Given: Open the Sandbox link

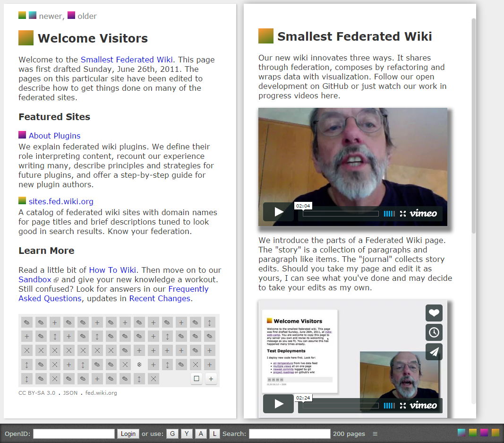Looking at the screenshot, I should [x=34, y=279].
